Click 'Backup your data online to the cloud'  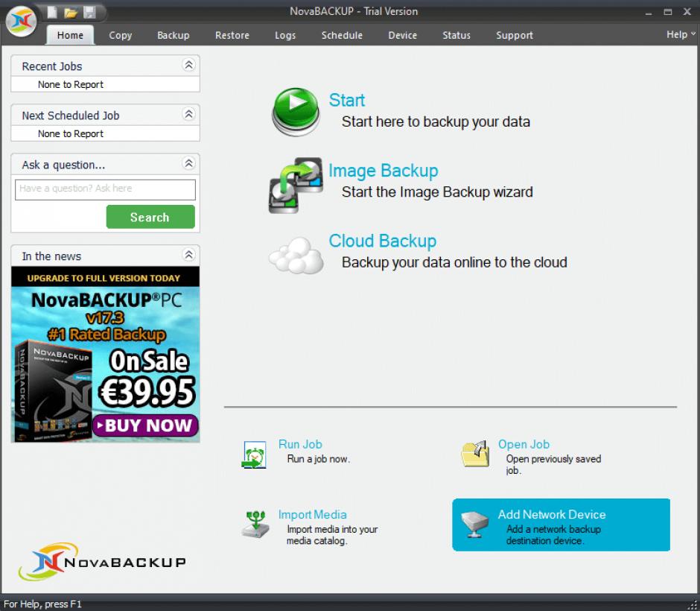pyautogui.click(x=454, y=262)
